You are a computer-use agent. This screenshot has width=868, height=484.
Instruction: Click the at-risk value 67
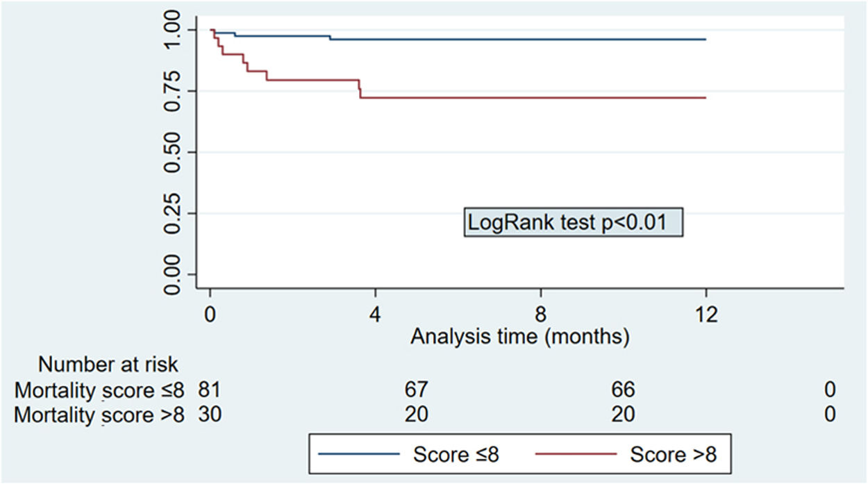417,390
